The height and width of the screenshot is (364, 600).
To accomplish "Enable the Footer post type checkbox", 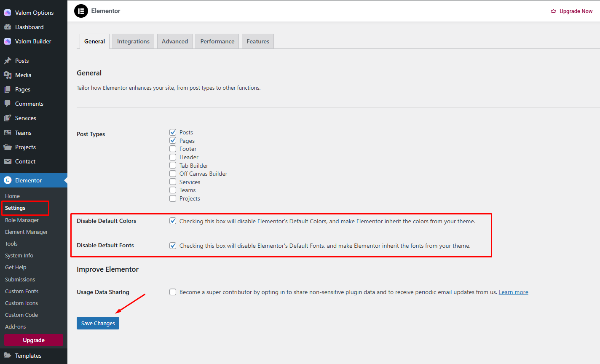I will [x=173, y=149].
